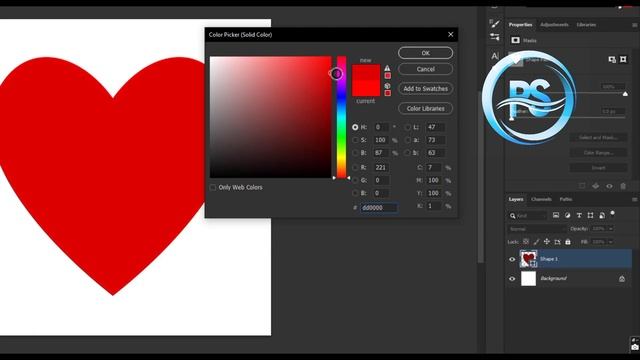Select the H (hue) radio button
This screenshot has height=360, width=640.
click(x=355, y=127)
